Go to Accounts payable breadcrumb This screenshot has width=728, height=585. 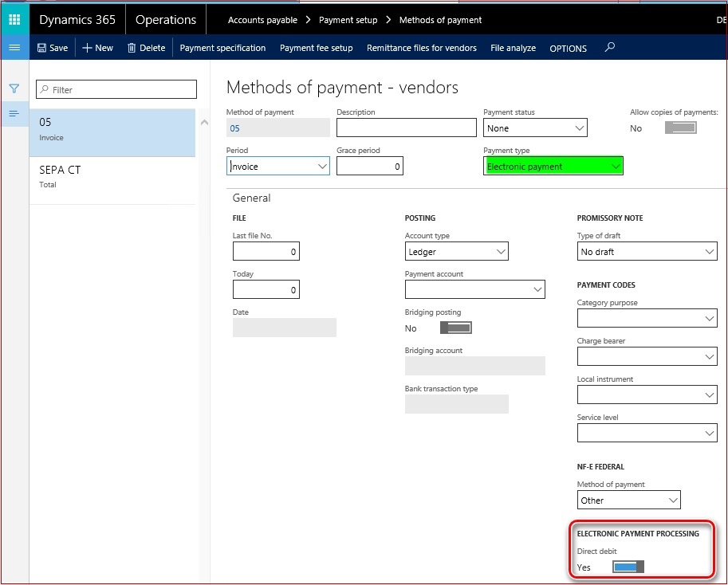pyautogui.click(x=262, y=20)
